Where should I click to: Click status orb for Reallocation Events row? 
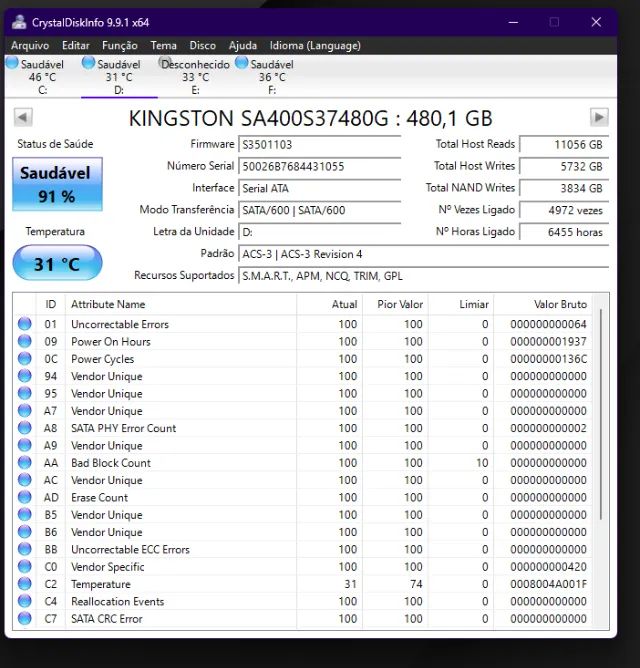(x=25, y=601)
